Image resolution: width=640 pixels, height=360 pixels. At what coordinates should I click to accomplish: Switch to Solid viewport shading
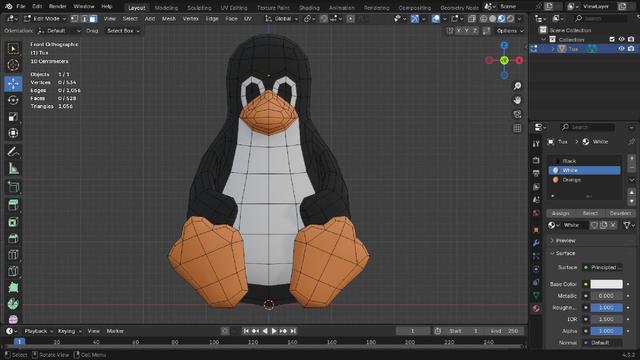tap(493, 19)
